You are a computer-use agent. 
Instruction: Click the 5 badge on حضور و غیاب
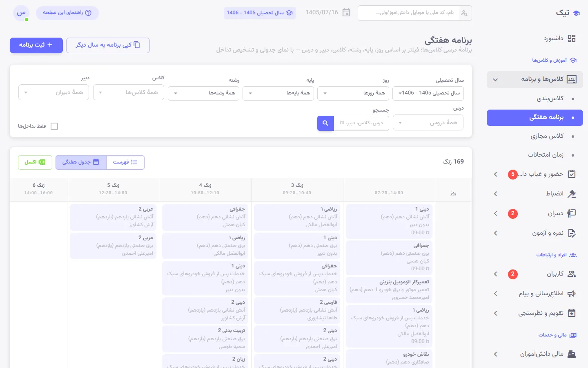coord(513,174)
